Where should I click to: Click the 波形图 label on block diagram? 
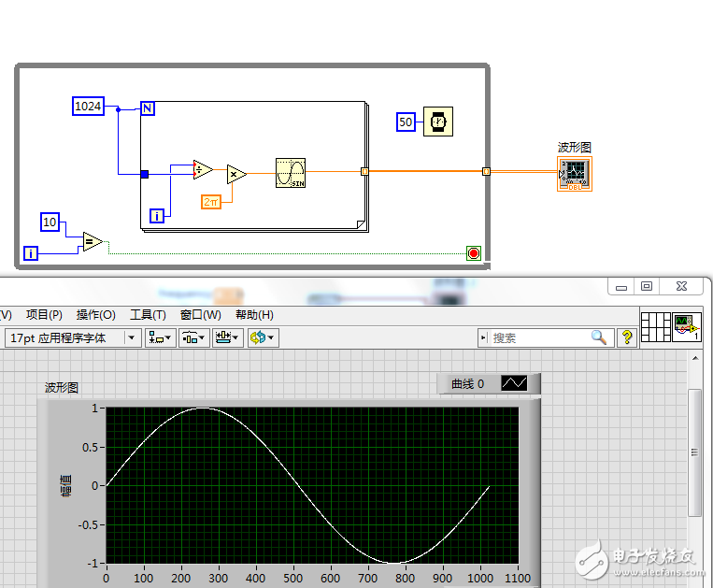click(575, 148)
